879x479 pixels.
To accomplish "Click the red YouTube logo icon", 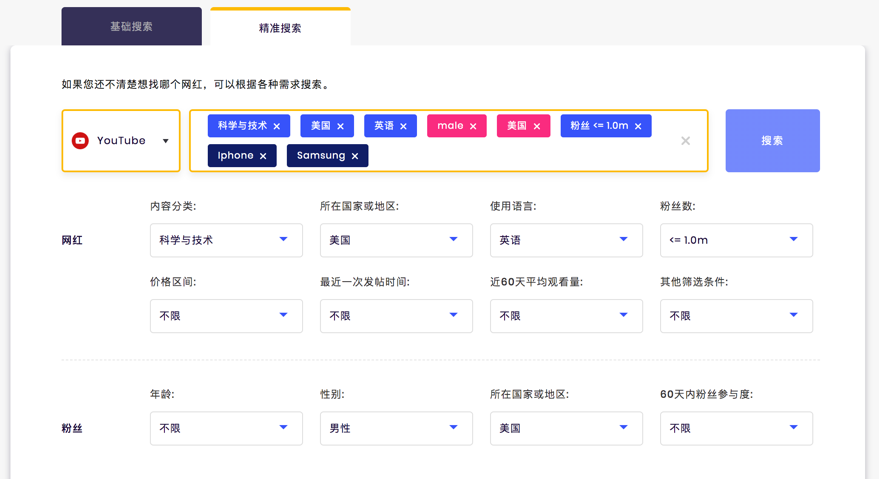I will point(80,141).
